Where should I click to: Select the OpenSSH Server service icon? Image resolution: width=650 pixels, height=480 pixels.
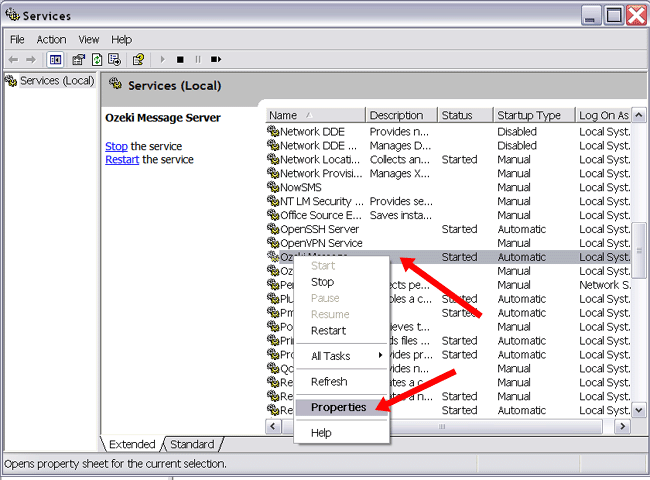pyautogui.click(x=273, y=229)
